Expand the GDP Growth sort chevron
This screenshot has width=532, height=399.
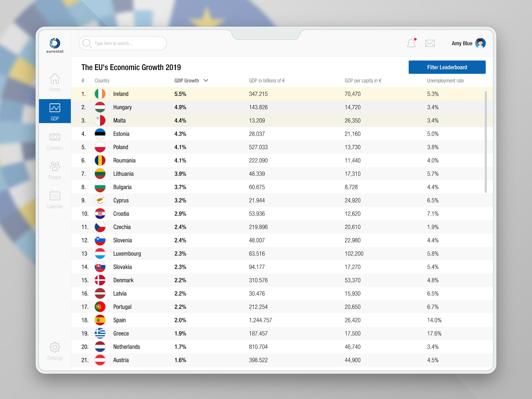206,80
